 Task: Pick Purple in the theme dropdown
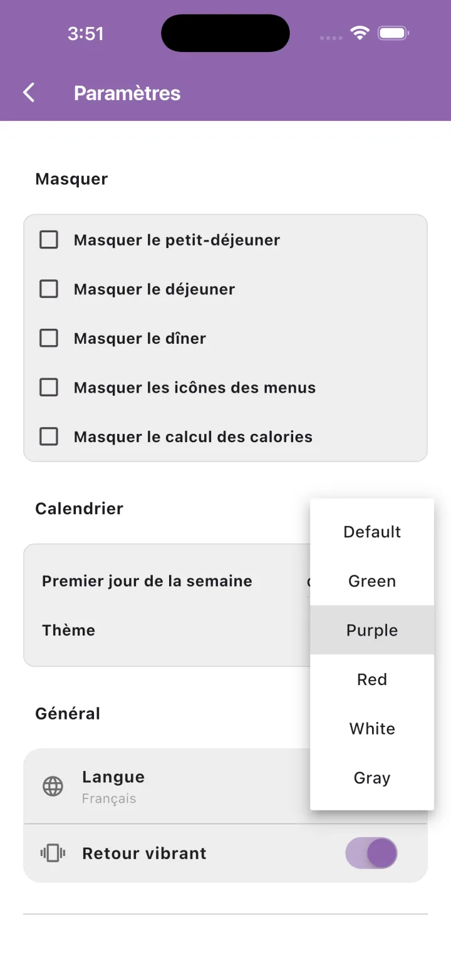(x=372, y=630)
